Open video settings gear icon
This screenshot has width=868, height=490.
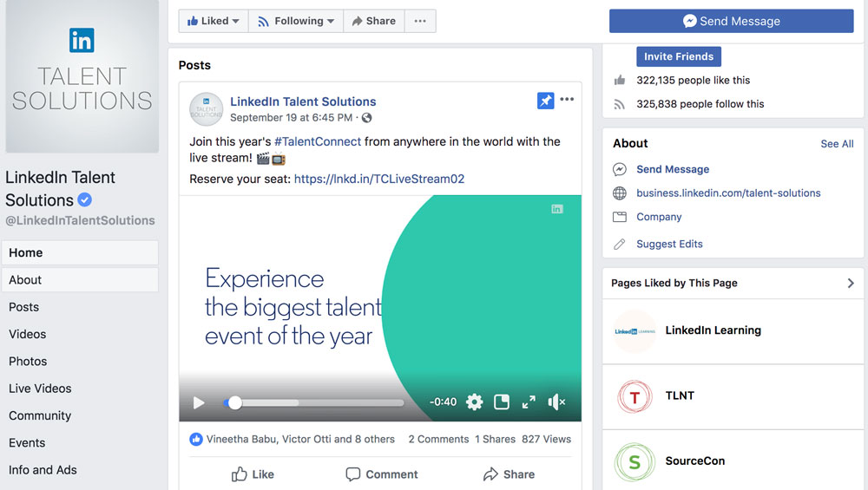point(474,402)
